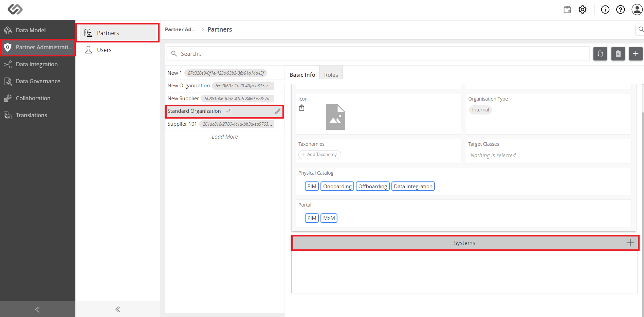Screen dimensions: 644x317
Task: Click the refresh partners button
Action: (600, 54)
